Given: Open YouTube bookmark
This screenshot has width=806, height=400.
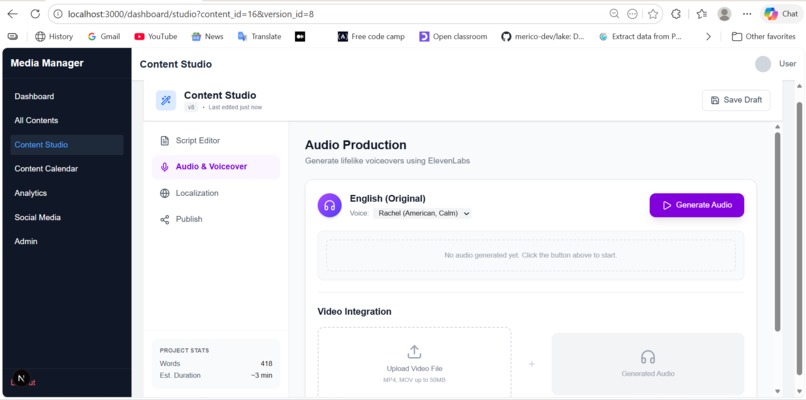Looking at the screenshot, I should coord(156,37).
